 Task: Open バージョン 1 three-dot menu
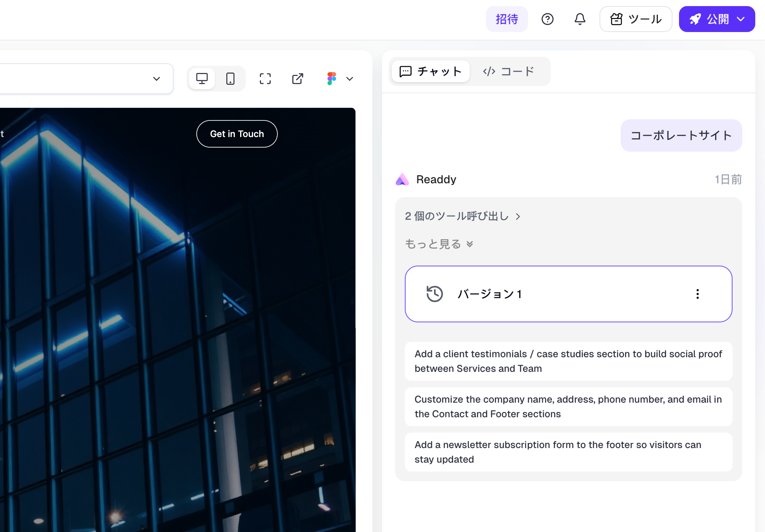698,294
